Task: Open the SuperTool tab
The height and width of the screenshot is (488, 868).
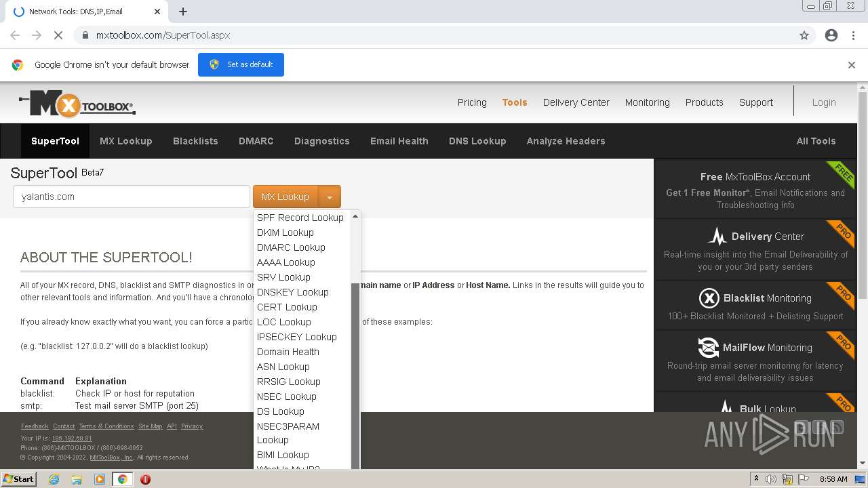Action: tap(55, 141)
